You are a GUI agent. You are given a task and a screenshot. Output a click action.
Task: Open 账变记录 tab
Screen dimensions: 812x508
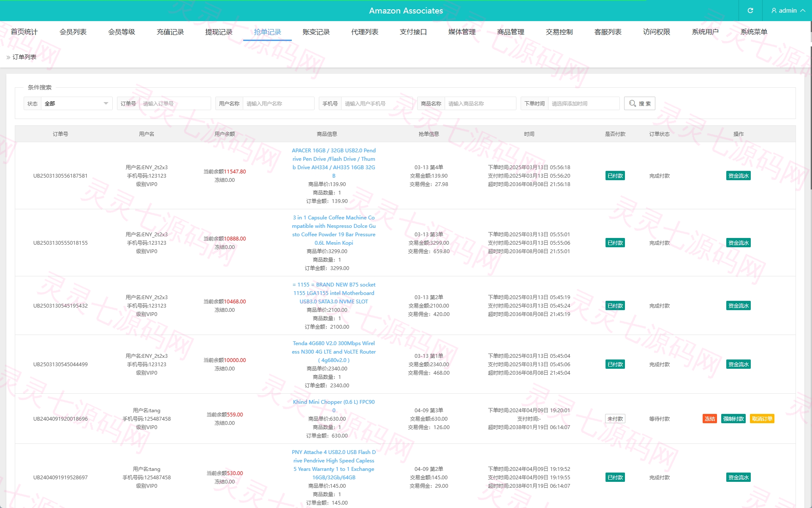pos(316,32)
